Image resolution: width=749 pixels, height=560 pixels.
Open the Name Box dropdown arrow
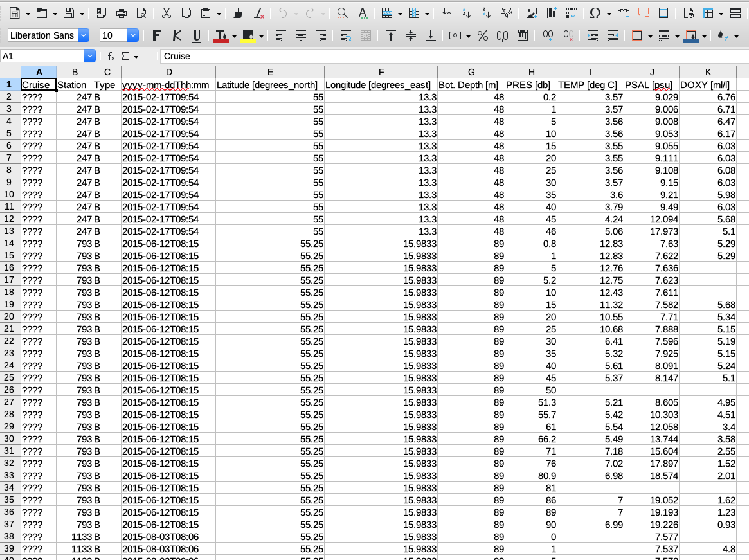click(90, 56)
